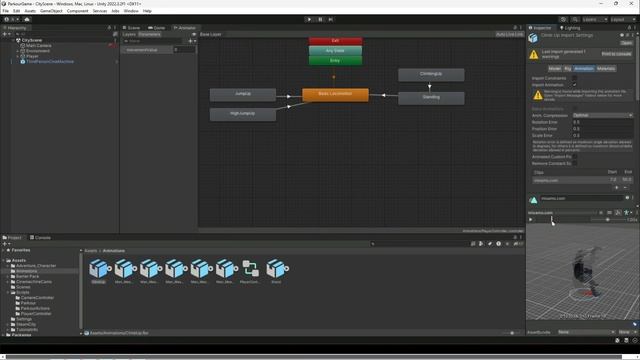Switch to the Console tab
The height and width of the screenshot is (360, 640).
[x=40, y=238]
